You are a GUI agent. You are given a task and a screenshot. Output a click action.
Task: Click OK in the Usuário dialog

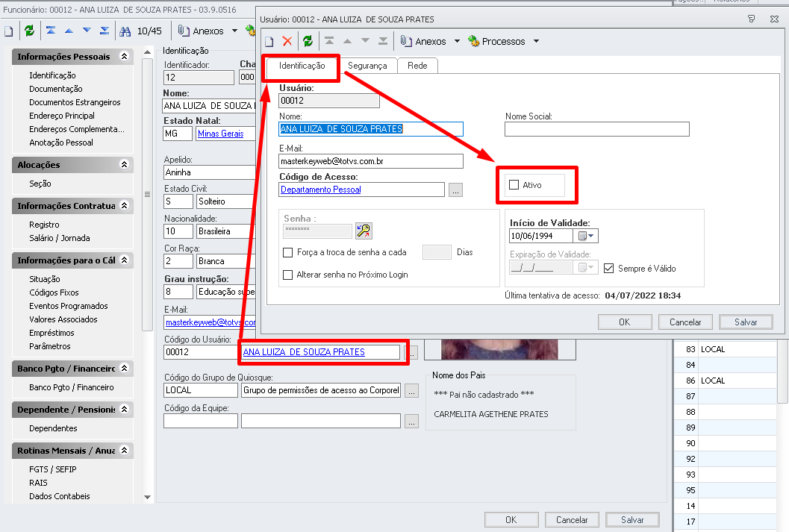625,322
